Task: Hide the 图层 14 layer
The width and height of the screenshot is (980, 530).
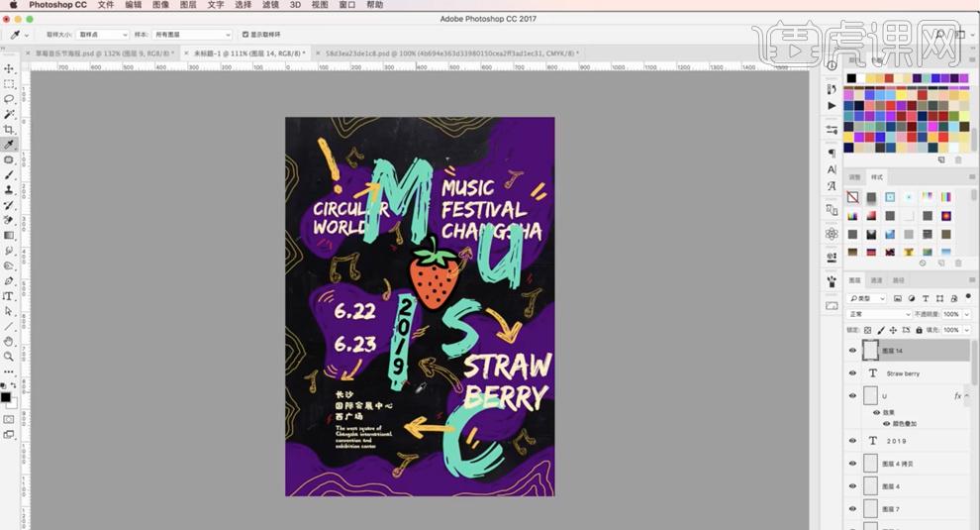Action: pyautogui.click(x=852, y=351)
